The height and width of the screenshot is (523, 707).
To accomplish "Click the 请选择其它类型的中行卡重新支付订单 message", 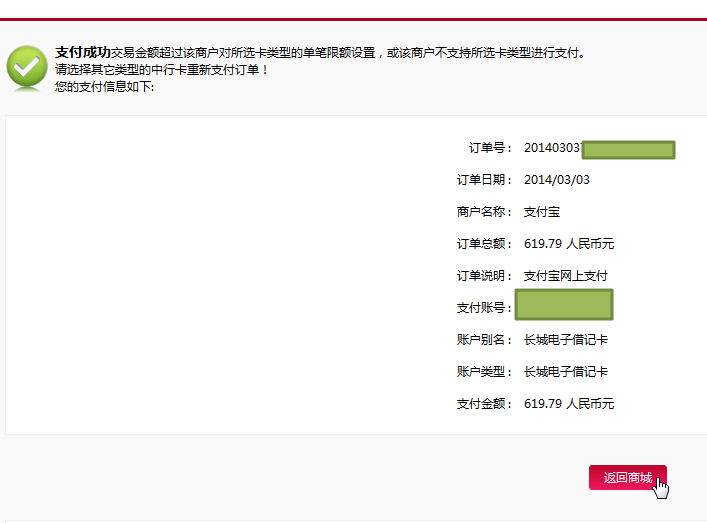I will tap(162, 70).
